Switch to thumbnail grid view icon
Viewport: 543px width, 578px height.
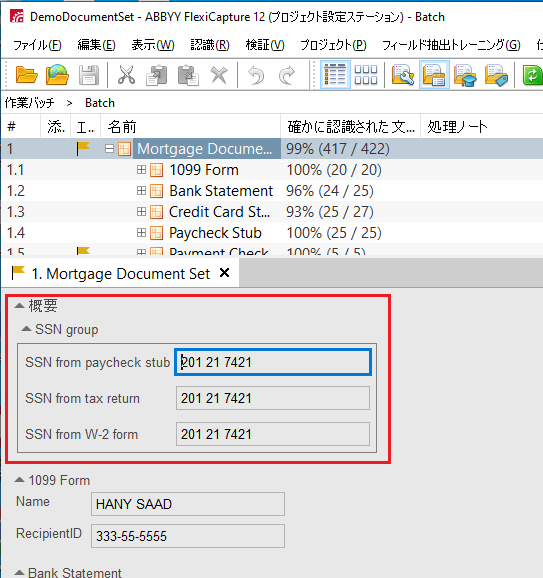point(366,75)
